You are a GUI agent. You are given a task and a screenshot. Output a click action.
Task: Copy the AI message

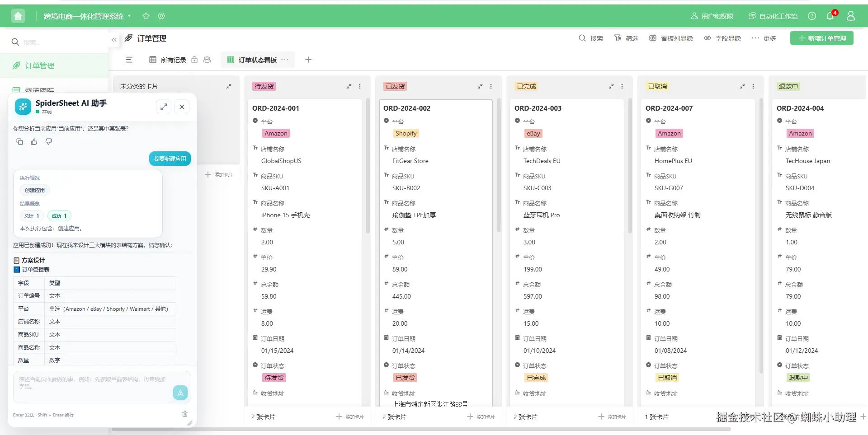point(19,142)
